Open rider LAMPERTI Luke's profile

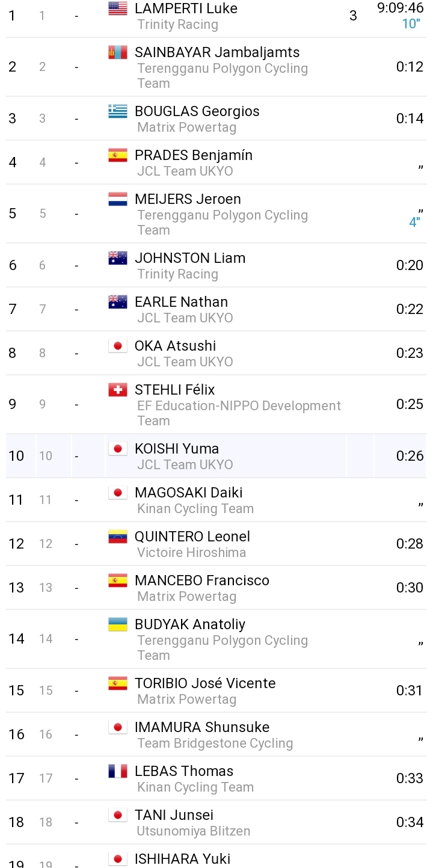186,8
